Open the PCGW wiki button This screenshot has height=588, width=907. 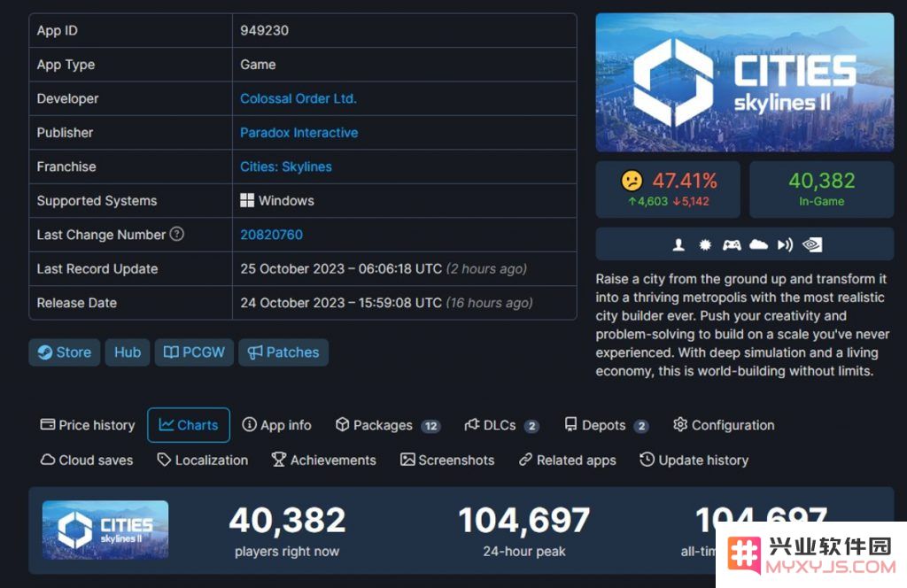coord(194,352)
